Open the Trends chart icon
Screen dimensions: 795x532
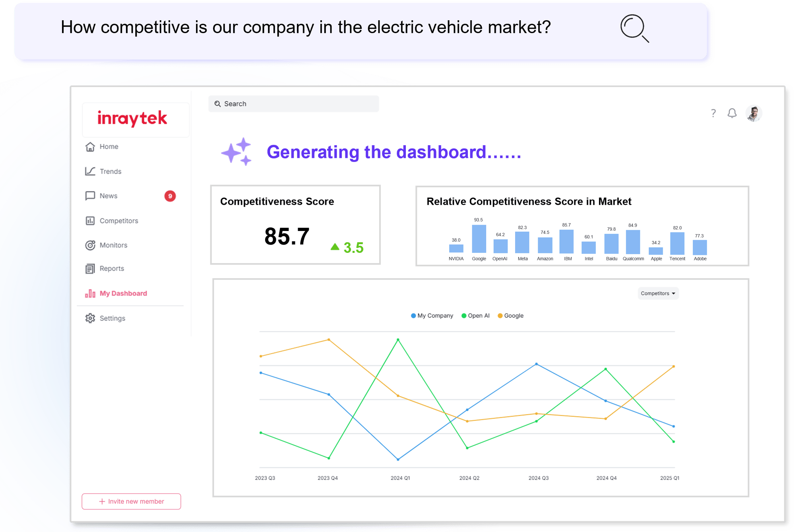click(90, 171)
